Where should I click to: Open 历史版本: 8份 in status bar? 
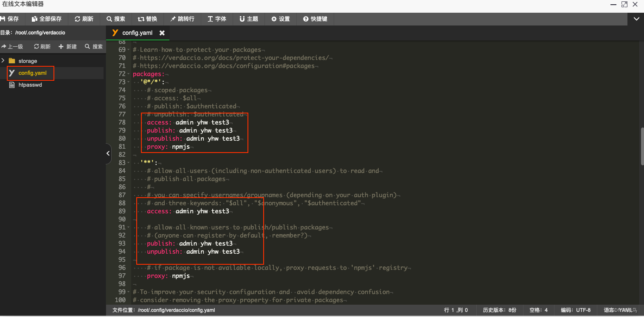499,310
